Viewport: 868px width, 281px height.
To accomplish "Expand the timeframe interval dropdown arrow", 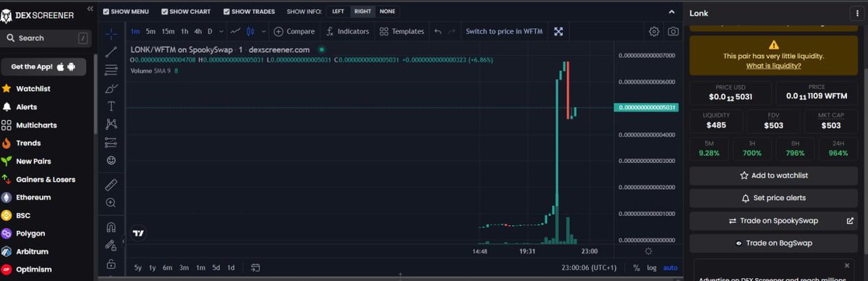I will point(221,32).
